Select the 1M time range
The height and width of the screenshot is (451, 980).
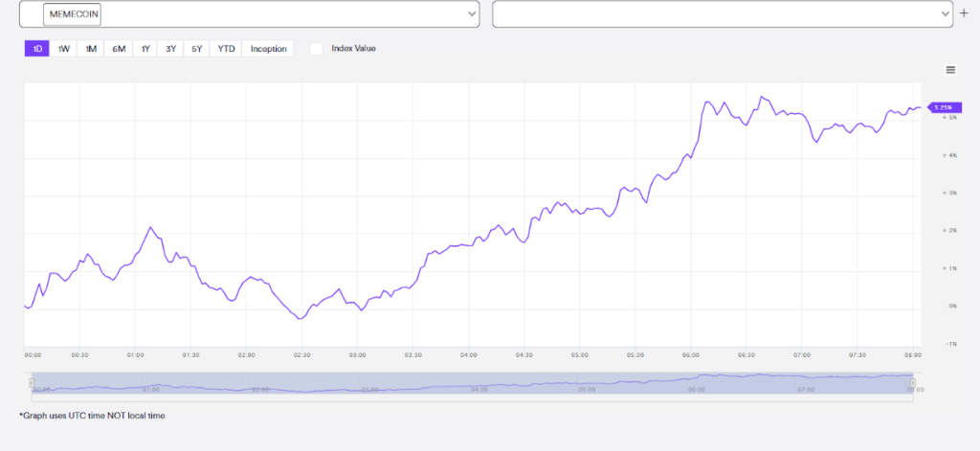pos(91,49)
